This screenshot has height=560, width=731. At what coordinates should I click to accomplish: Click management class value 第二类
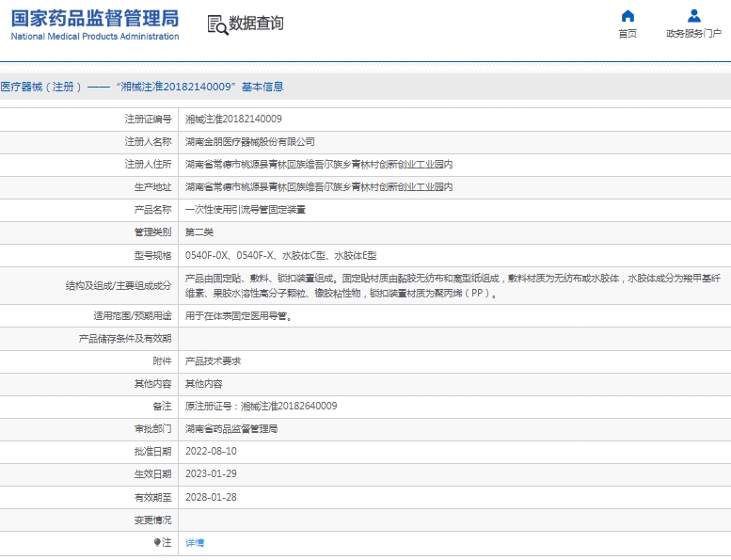point(199,232)
